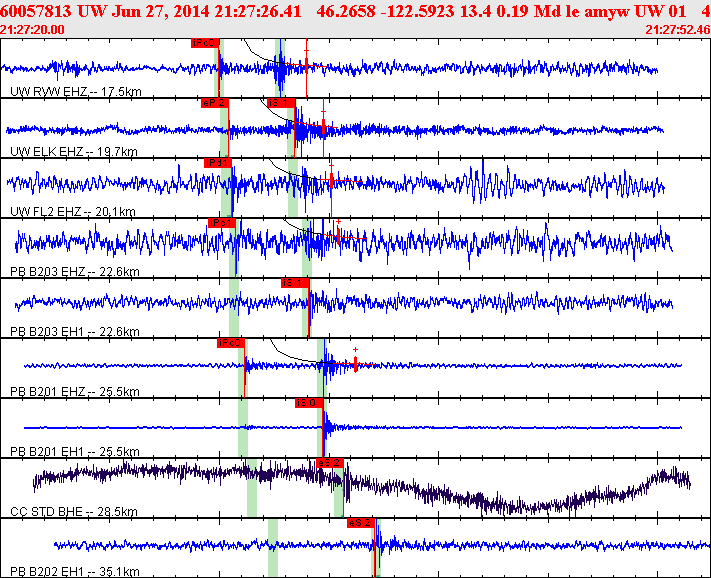
Task: Click the green predicted S window on FL2 EHZ
Action: 293,188
